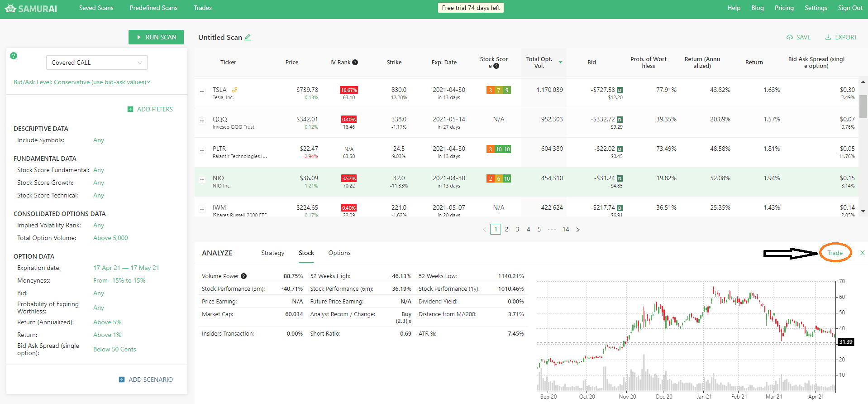Click Sign Out
Image resolution: width=868 pixels, height=404 pixels.
coord(850,8)
